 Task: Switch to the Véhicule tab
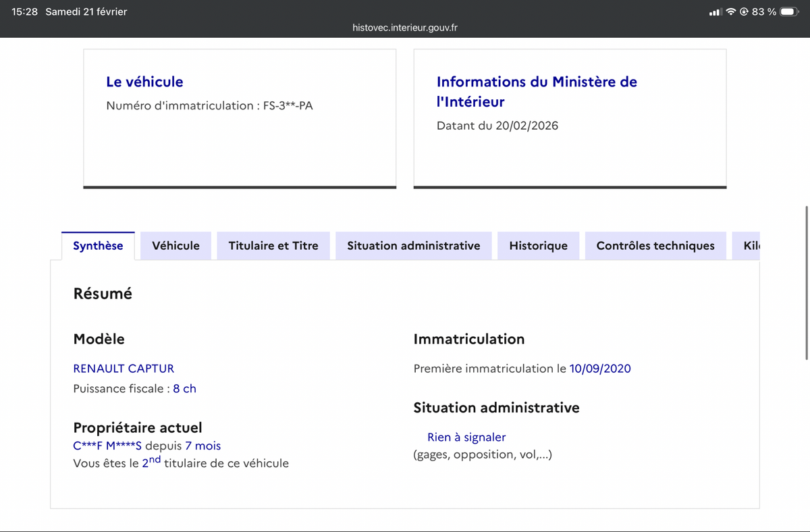click(x=175, y=246)
